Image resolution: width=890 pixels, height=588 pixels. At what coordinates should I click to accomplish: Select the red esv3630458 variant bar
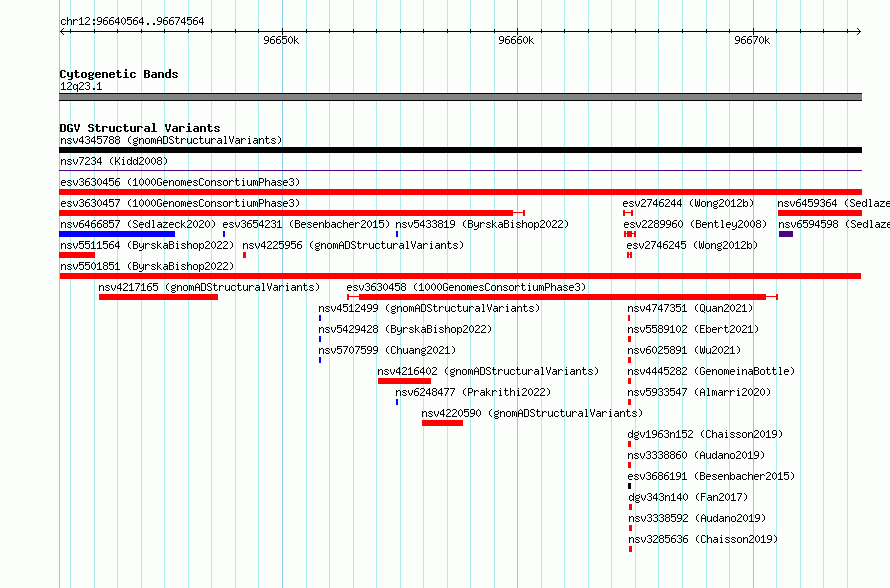[562, 297]
